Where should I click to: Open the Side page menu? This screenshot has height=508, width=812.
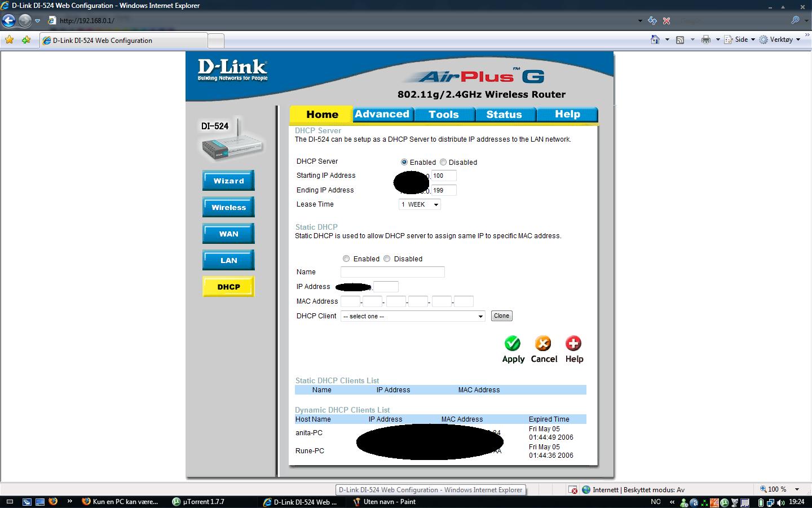(740, 40)
